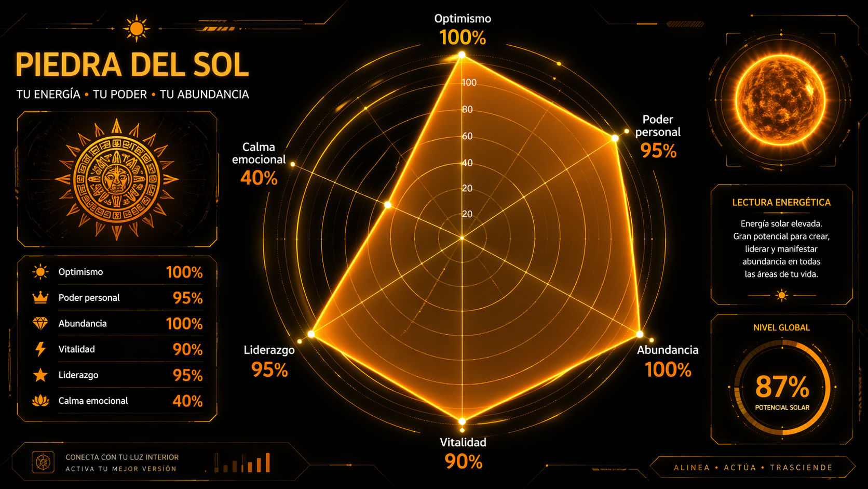
Task: Click the Abundancia 100% value in the legend list
Action: click(184, 324)
